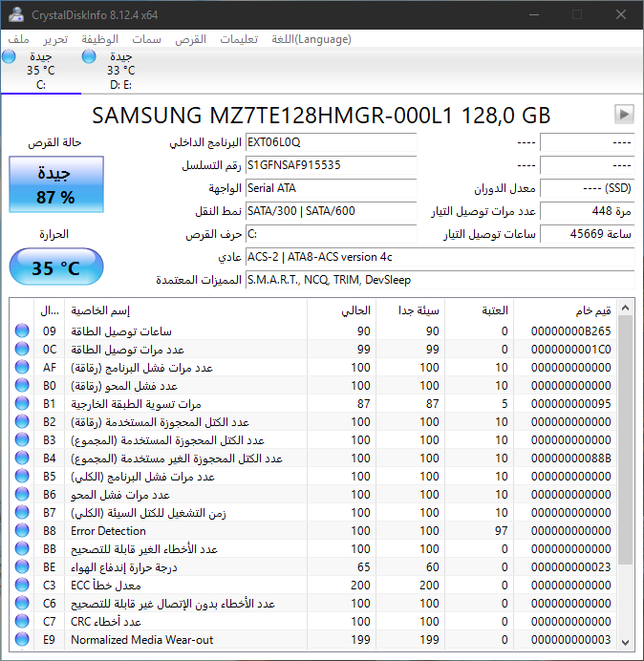
Task: Click the rotation rate field ---- (SSD)
Action: click(587, 188)
